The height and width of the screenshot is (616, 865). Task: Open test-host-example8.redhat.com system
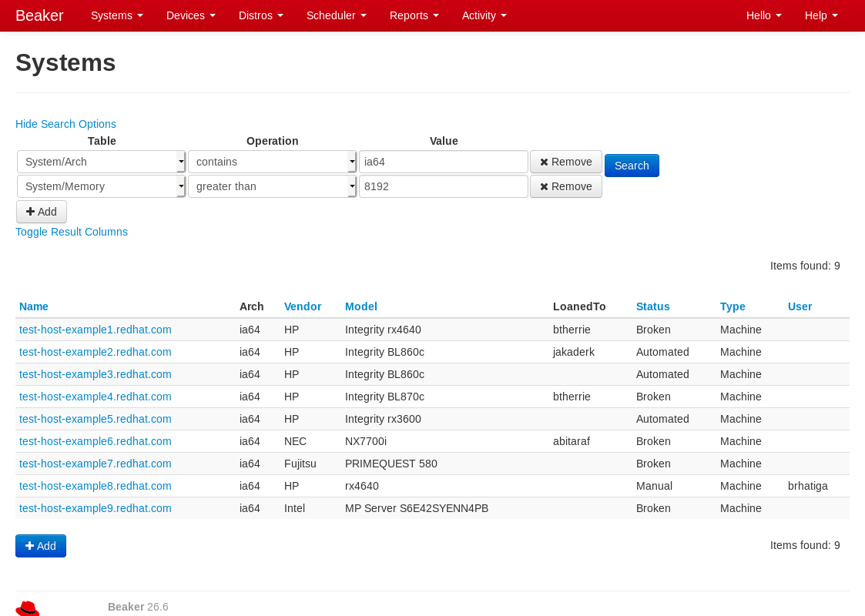tap(95, 486)
